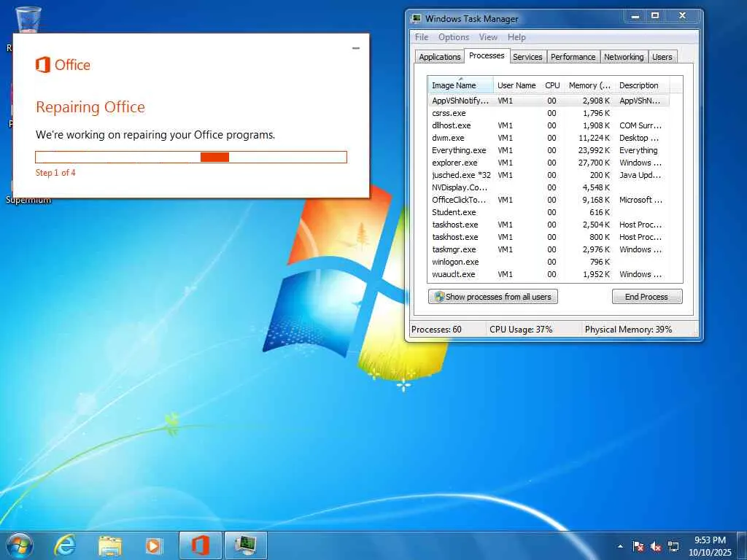Screen dimensions: 747x560
Task: Click the Show desktop button on taskbar
Action: pos(743,545)
